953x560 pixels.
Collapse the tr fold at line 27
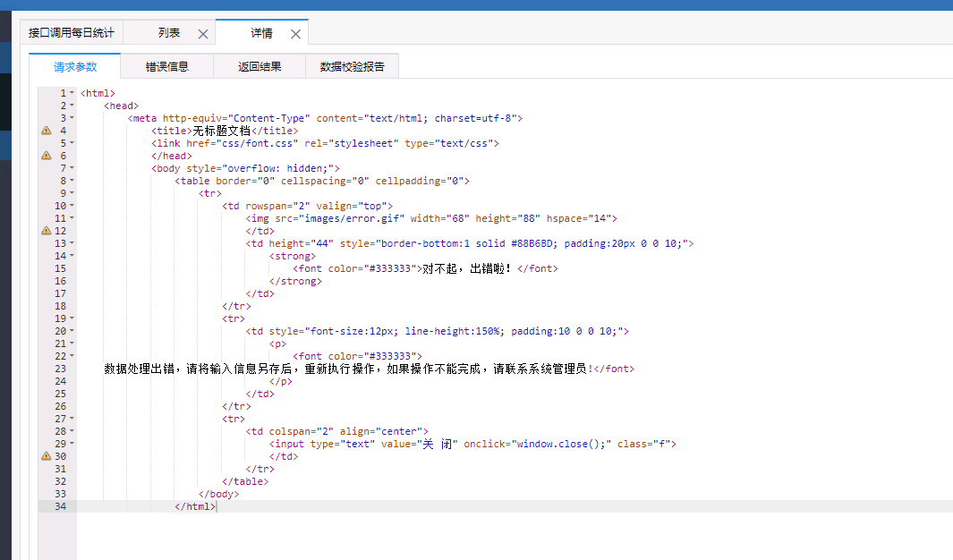72,419
